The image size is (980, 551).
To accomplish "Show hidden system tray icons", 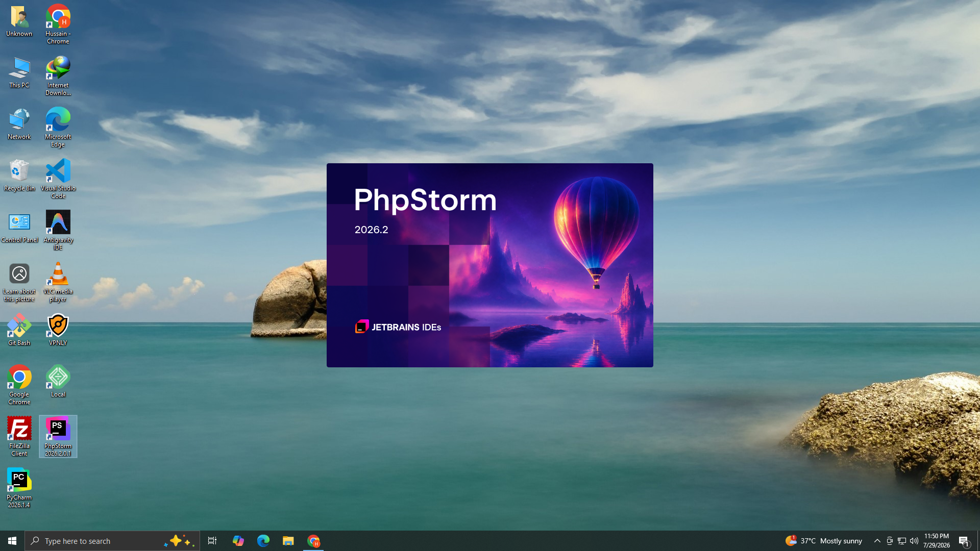I will [877, 541].
